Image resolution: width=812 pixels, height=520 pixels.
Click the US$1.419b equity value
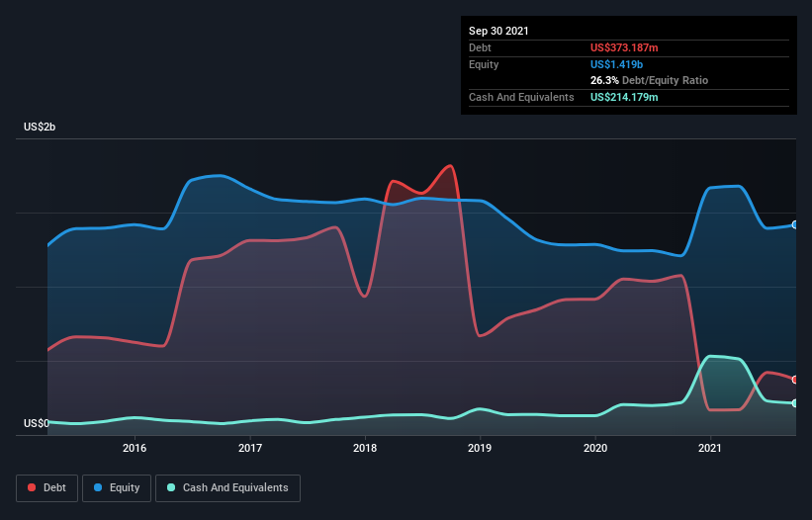coord(616,64)
